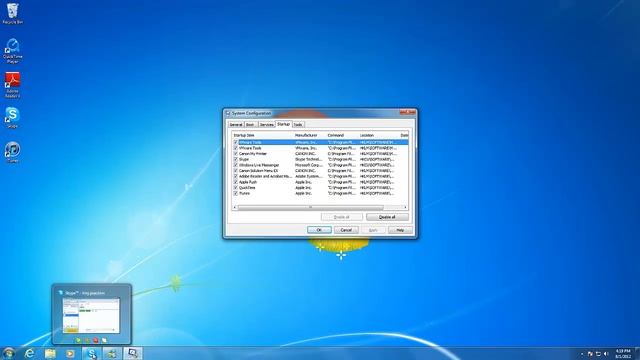Open the network icon in system tray
Image resolution: width=640 pixels, height=360 pixels.
click(x=598, y=354)
